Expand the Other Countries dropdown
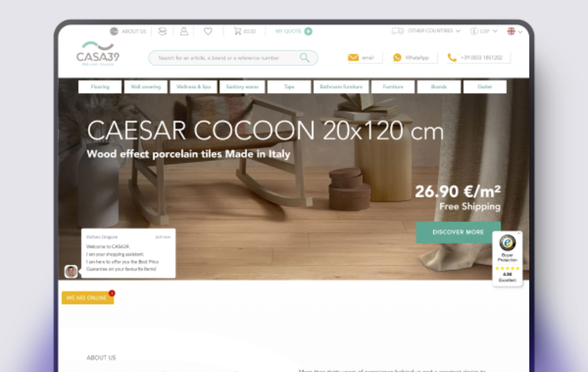The height and width of the screenshot is (372, 588). pos(434,31)
